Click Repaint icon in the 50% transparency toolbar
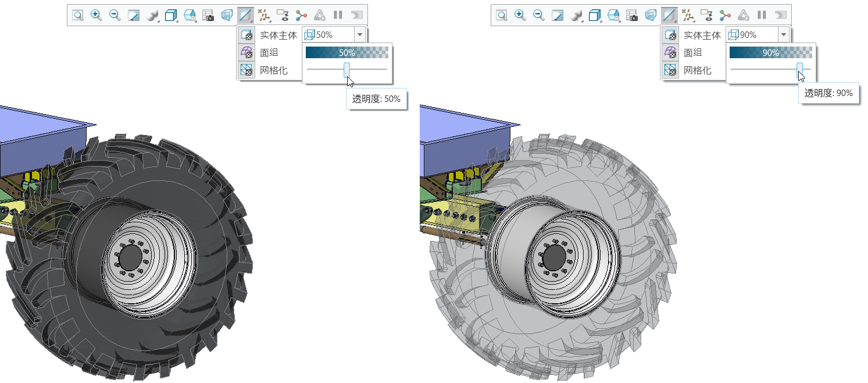Screen dimensions: 868x383 click(134, 15)
